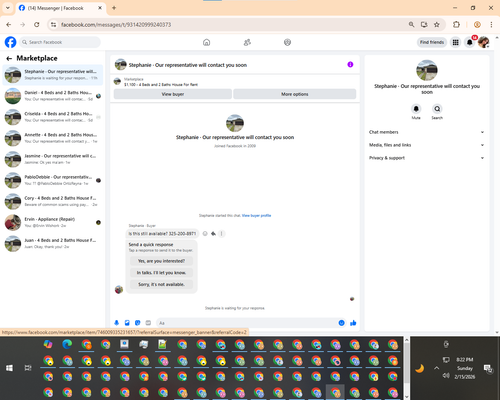Open the Friends icon in top navigation
Screen dimensions: 500x400
coord(247,42)
